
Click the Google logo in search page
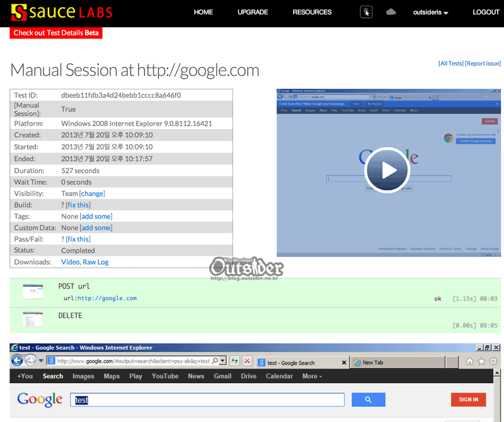(40, 399)
